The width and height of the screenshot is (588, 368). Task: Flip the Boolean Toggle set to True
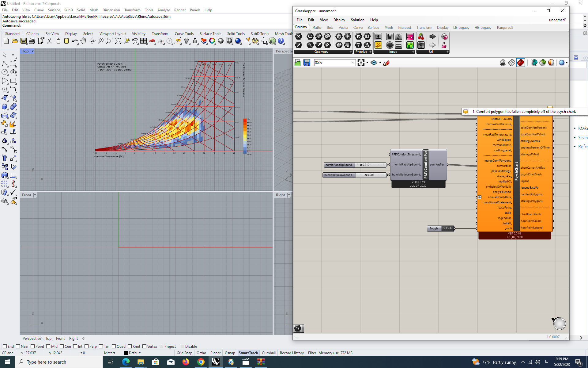447,228
